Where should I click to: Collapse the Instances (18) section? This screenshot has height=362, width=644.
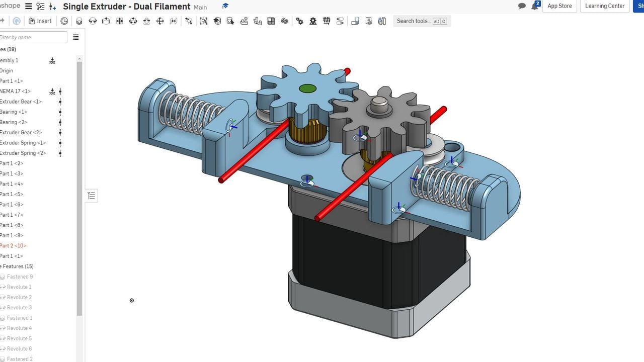tap(7, 49)
